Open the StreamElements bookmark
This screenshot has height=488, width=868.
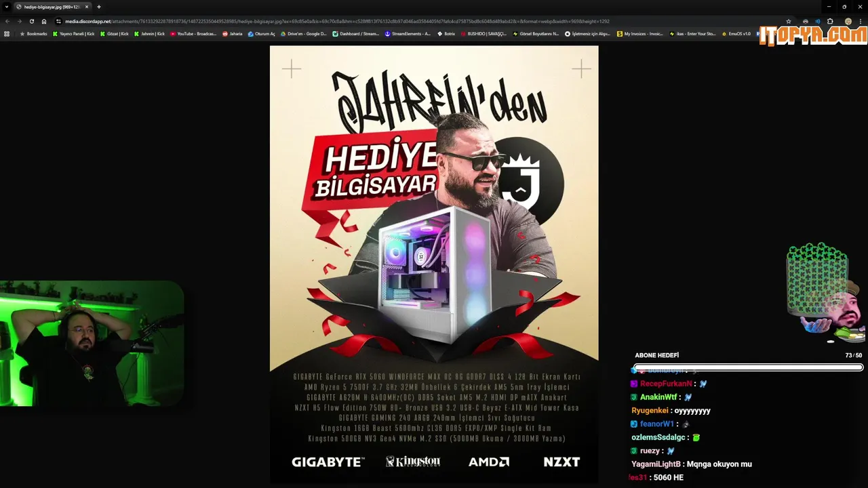(408, 33)
